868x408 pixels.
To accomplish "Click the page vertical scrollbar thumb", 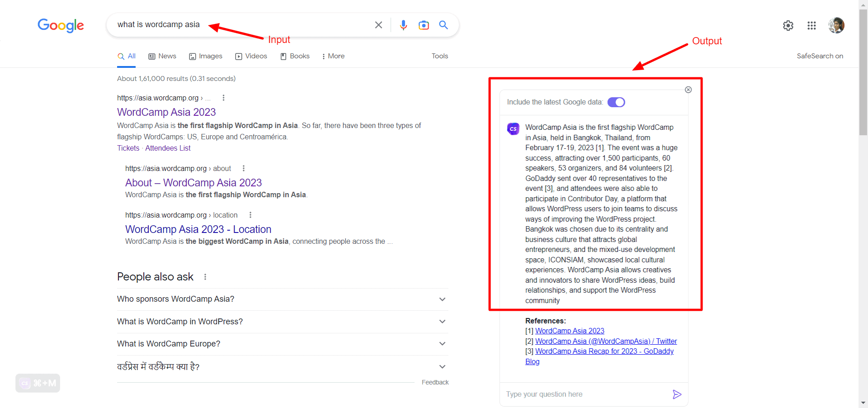I will (863, 72).
